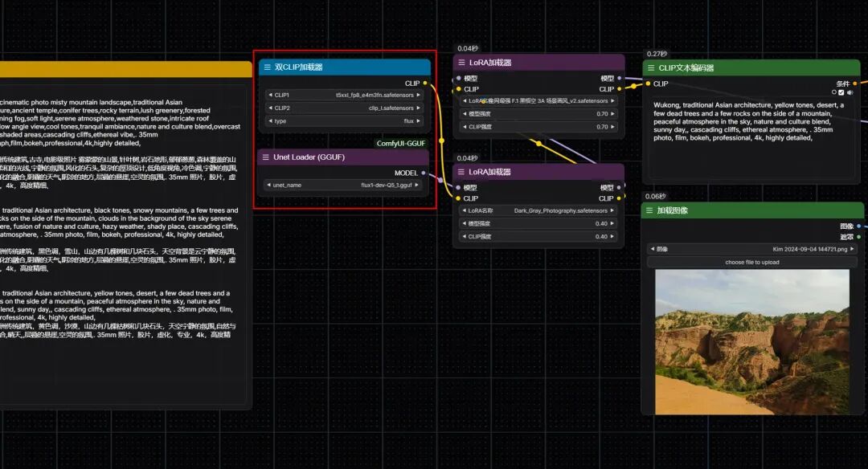Open the 双CLIP加载器 node menu icon
Screen dimensions: 868x469
[268, 67]
